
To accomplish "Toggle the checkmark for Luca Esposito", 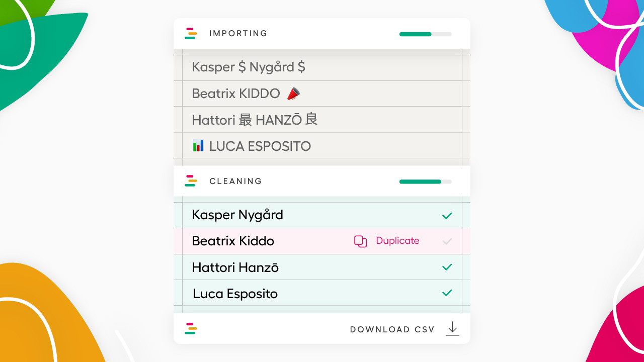I will click(447, 293).
